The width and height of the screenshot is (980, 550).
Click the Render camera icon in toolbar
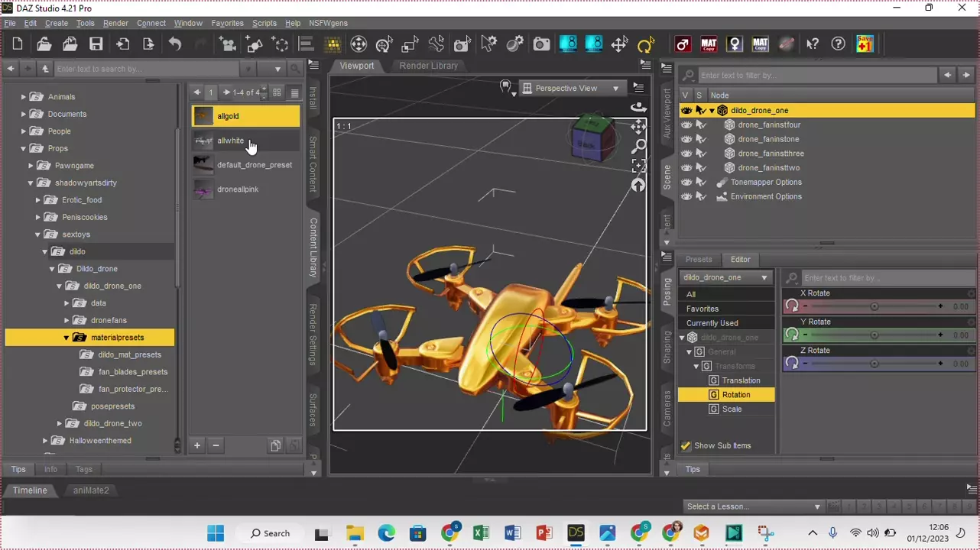[541, 44]
